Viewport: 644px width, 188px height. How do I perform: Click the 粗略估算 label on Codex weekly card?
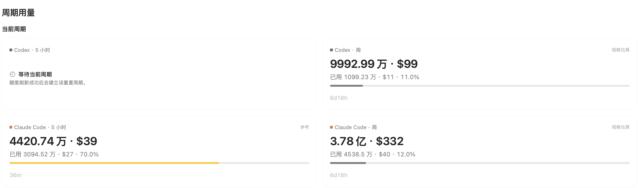pyautogui.click(x=620, y=50)
